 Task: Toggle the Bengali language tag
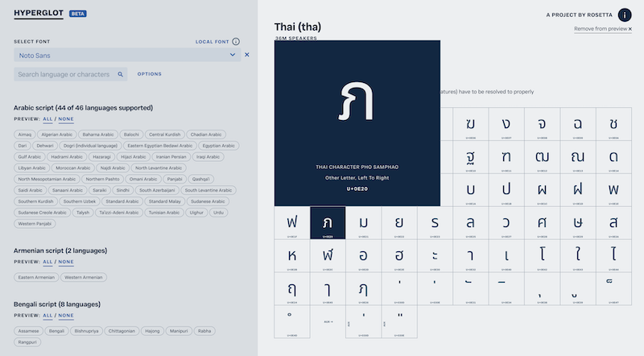pyautogui.click(x=56, y=331)
